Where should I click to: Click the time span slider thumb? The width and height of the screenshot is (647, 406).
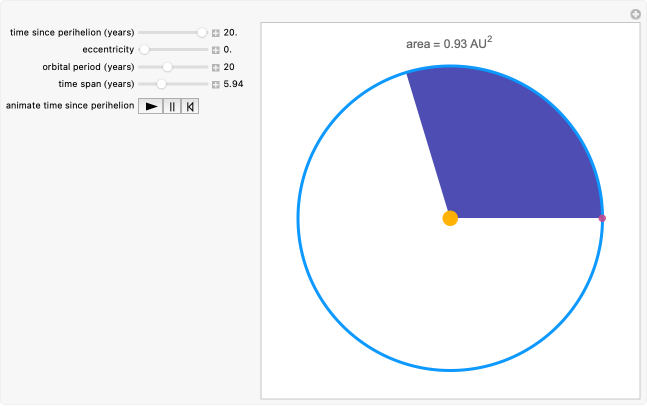[x=161, y=84]
